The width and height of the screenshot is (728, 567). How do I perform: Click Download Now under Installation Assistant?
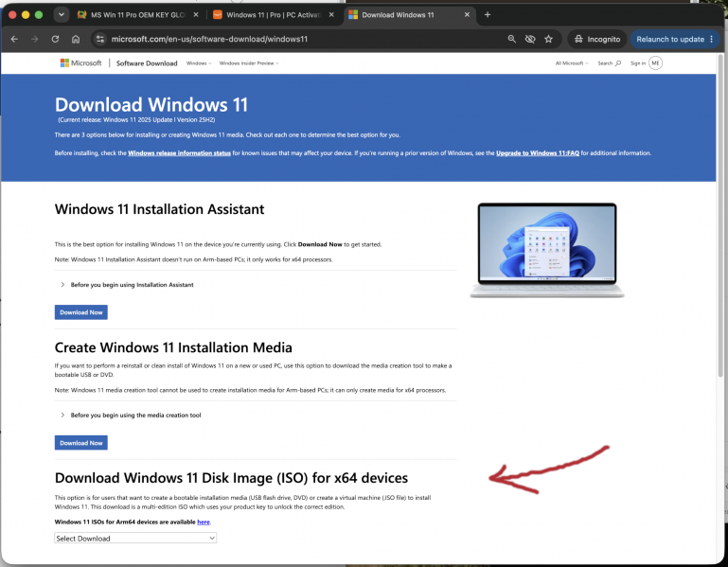[81, 312]
